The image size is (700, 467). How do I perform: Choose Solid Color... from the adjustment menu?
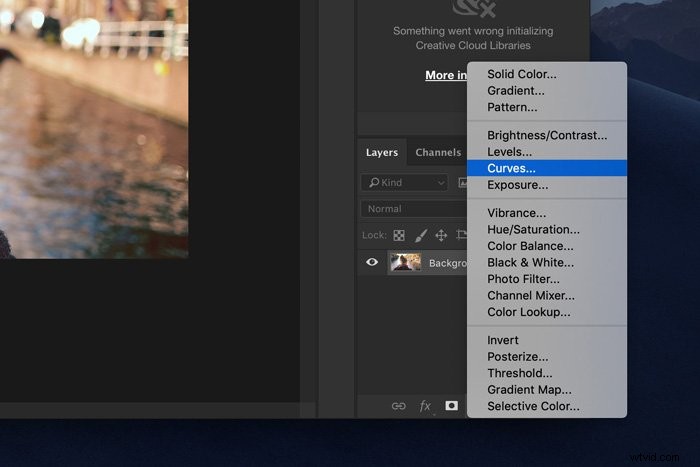(546, 74)
